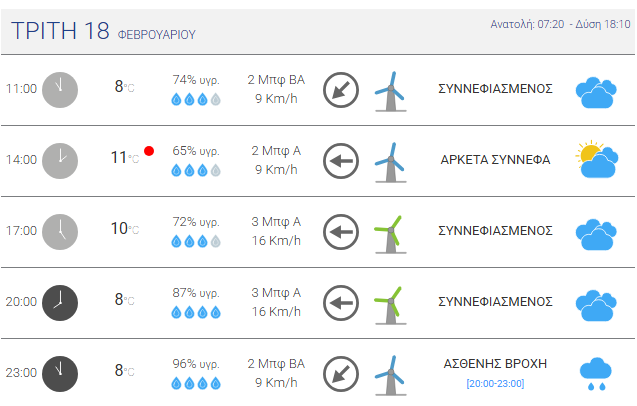Viewport: 637px width, 406px height.
Task: Click the 3 Μπφ Α 16 Km/h wind at 17:00
Action: tap(276, 231)
